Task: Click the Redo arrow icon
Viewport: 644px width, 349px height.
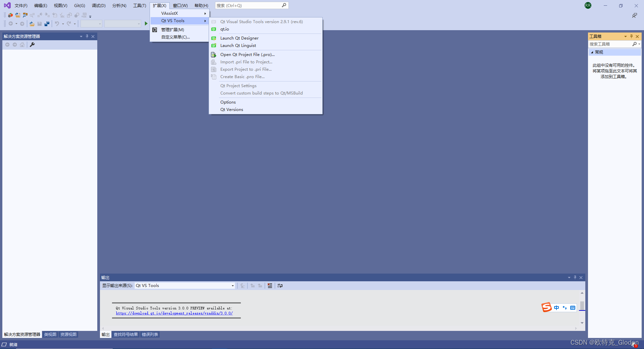Action: pos(69,24)
